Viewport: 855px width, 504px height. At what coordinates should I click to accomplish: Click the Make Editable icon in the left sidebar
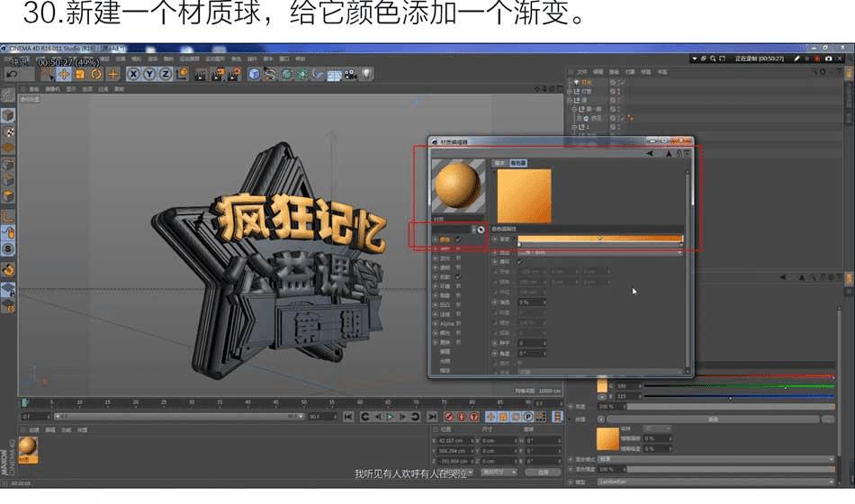pyautogui.click(x=7, y=94)
